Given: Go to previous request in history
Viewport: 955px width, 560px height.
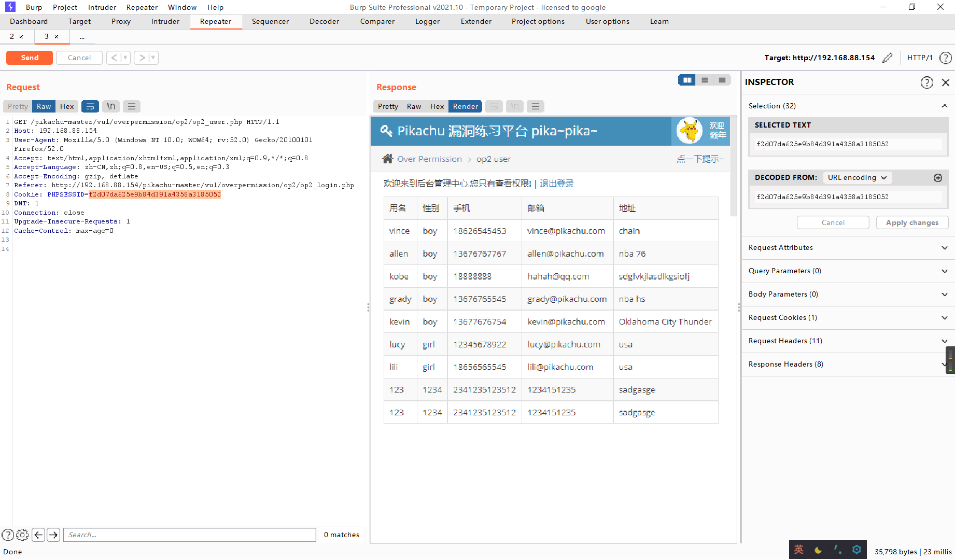Looking at the screenshot, I should [x=114, y=58].
